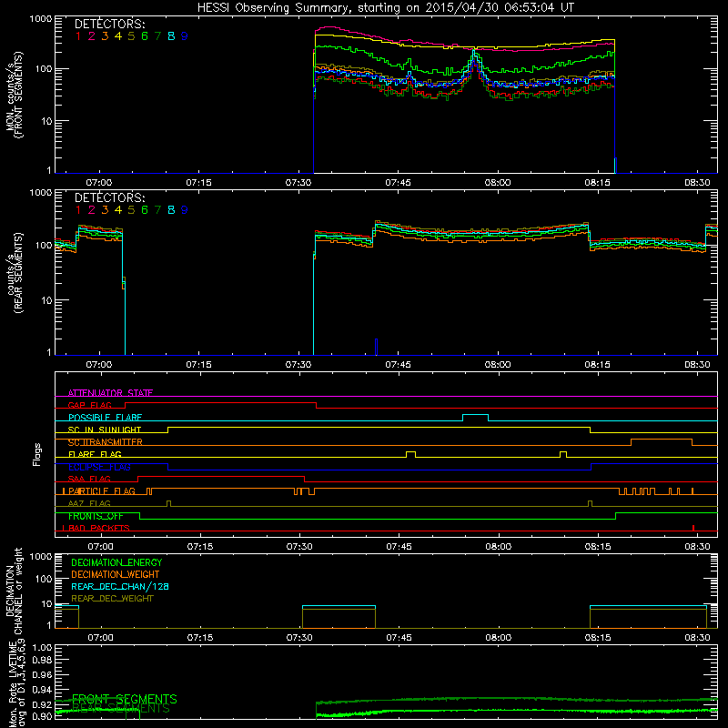
Task: Click the 08:00 tick label in rear segments panel
Action: tap(498, 365)
